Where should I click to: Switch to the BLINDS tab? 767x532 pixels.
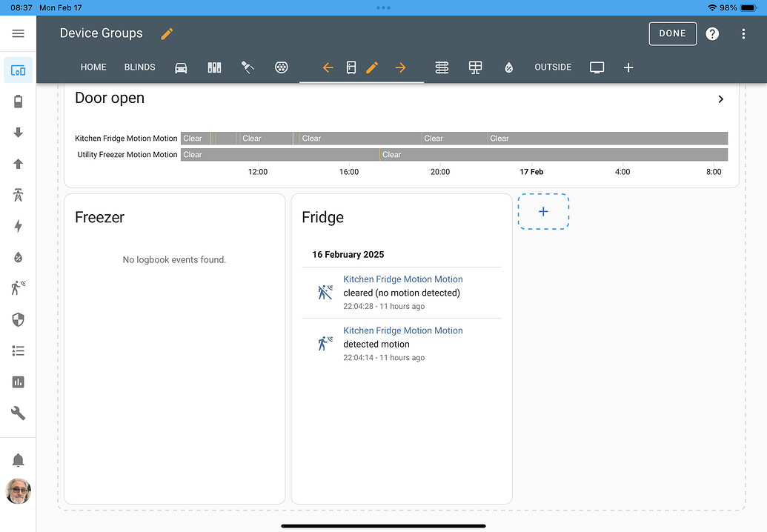[139, 67]
